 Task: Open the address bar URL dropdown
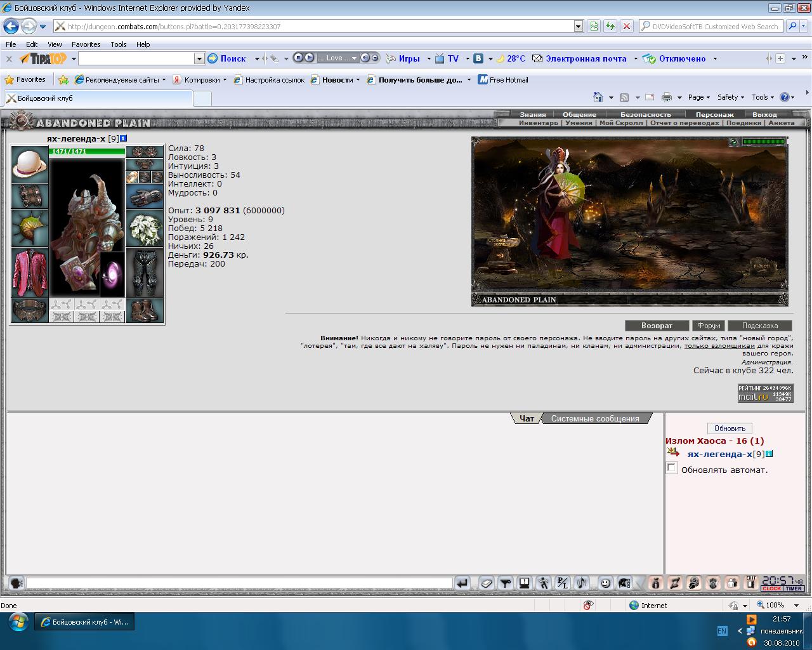(x=579, y=26)
